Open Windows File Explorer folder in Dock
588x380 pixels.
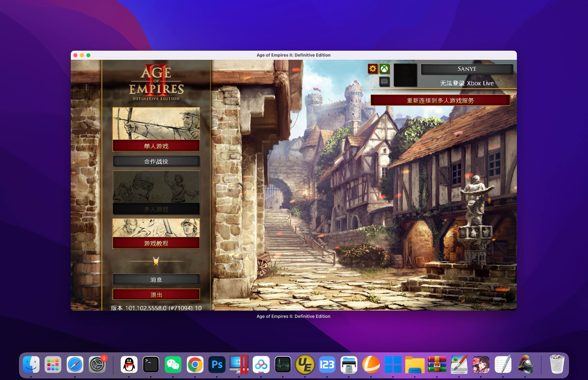[415, 364]
